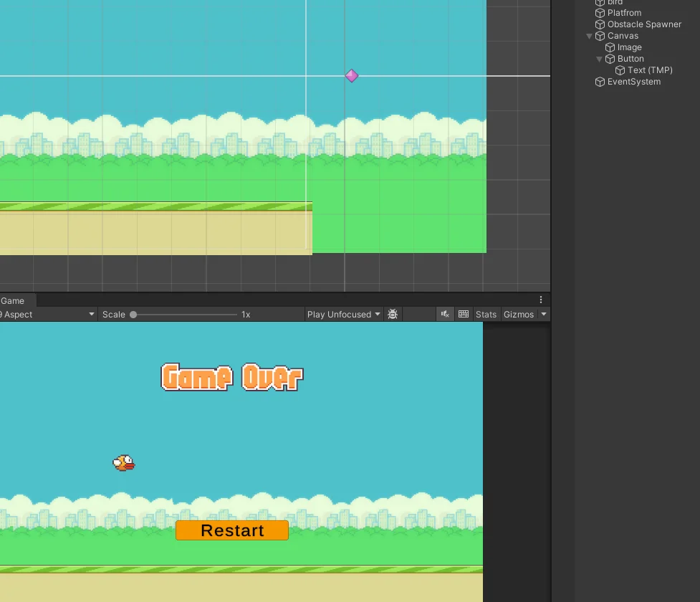Screen dimensions: 700x602
Task: Click the 1x scale value
Action: pos(246,315)
